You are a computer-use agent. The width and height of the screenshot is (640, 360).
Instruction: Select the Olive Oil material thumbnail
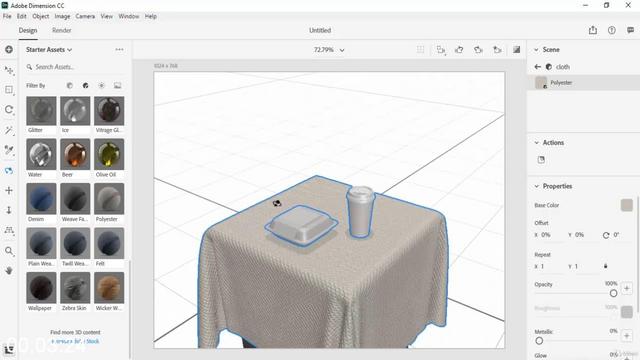click(x=109, y=155)
